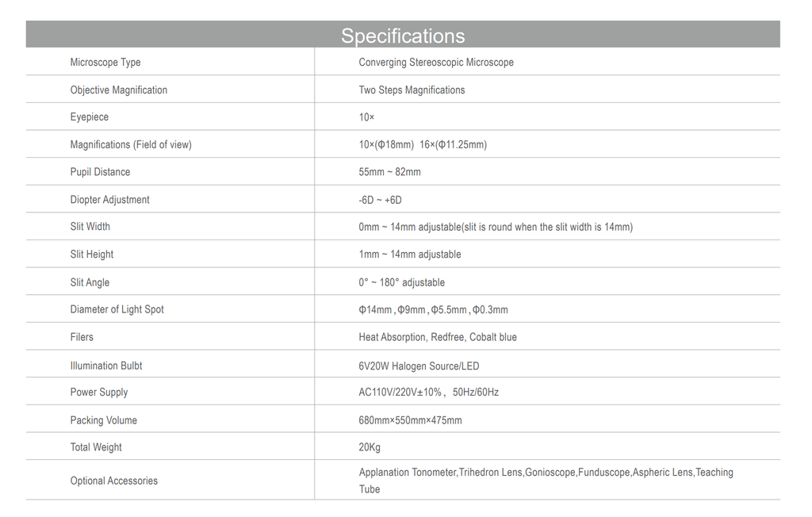Select the 680mm×550mm×475mm packing volume
This screenshot has height=517, width=812.
pos(410,420)
